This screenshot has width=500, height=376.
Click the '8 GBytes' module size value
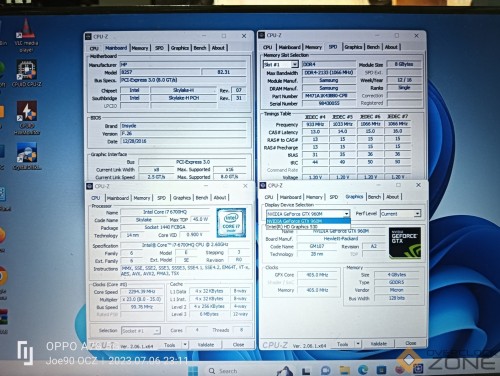tap(404, 64)
